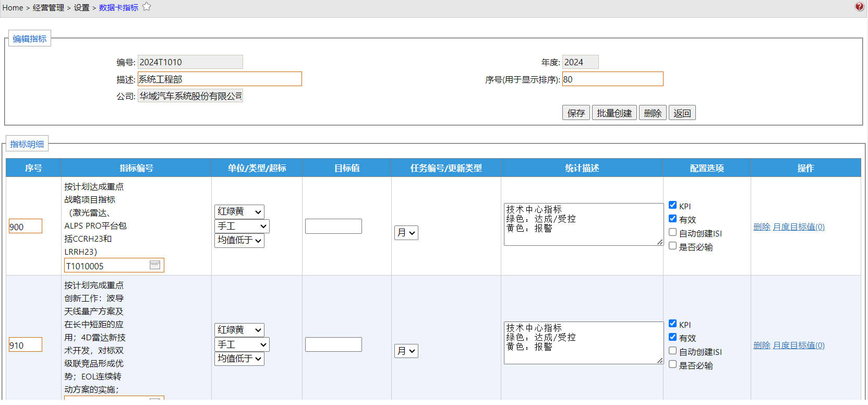Open 红绿黄 dropdown in row 900

click(x=239, y=211)
